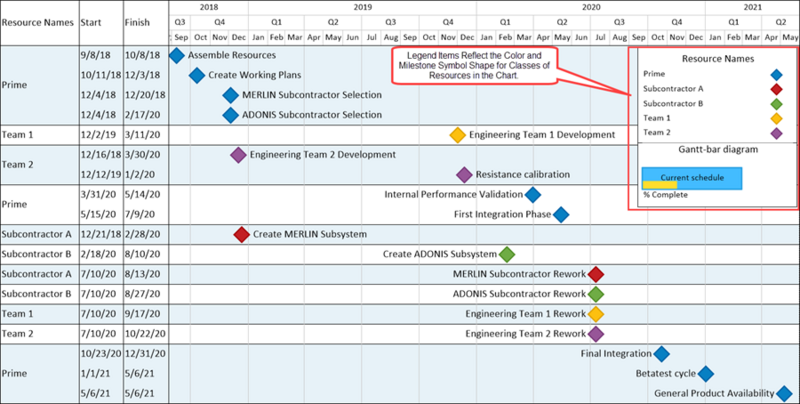Select the Resource Names column header
Viewport: 800px width, 404px height.
click(x=38, y=22)
